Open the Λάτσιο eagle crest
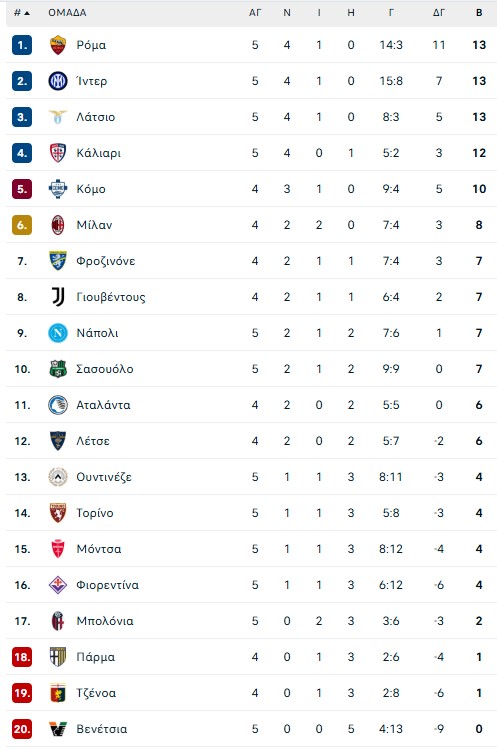497x750 pixels. coord(58,117)
